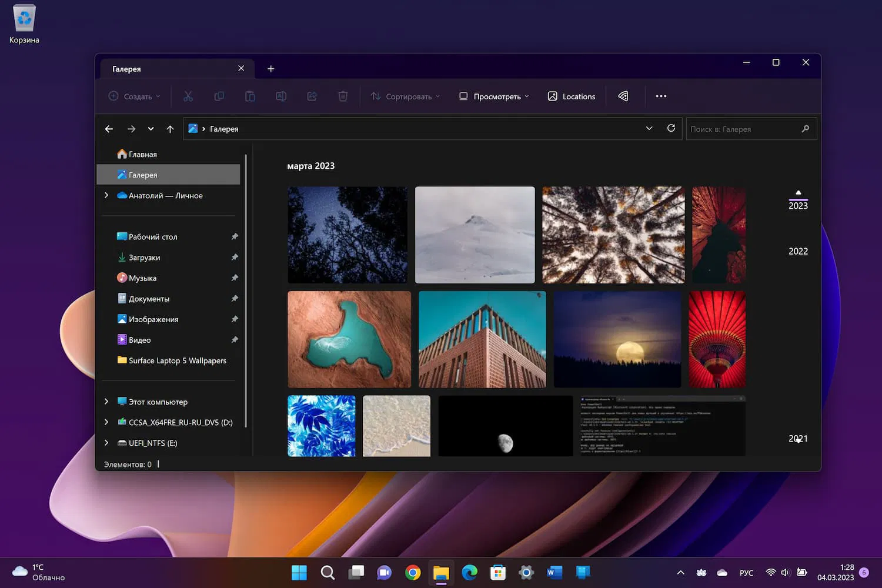Open Locations collection manager

[572, 96]
